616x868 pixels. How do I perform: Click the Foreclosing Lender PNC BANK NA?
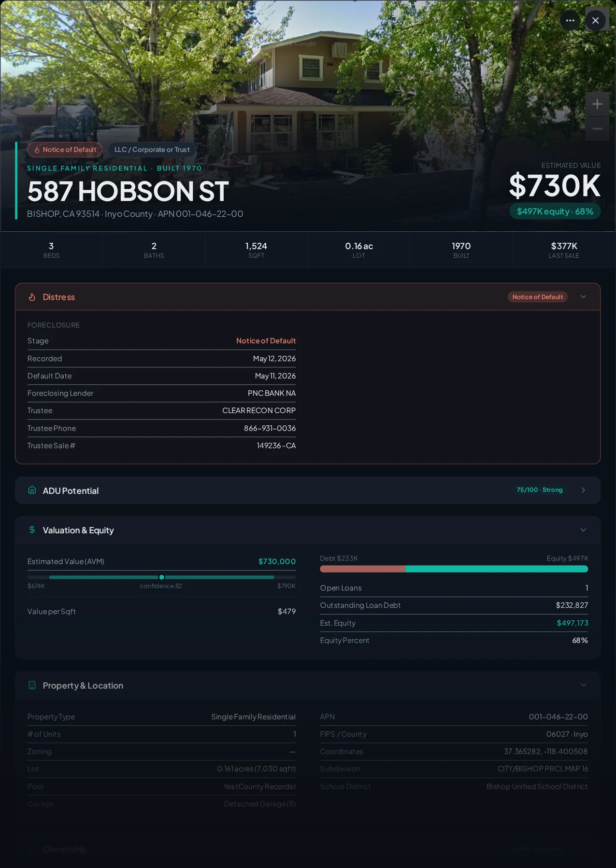tap(272, 393)
